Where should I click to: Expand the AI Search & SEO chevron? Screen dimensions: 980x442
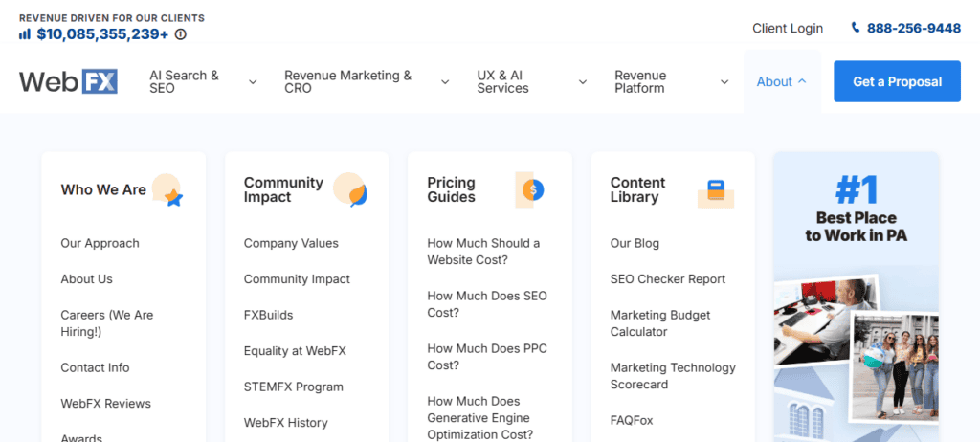(x=253, y=82)
